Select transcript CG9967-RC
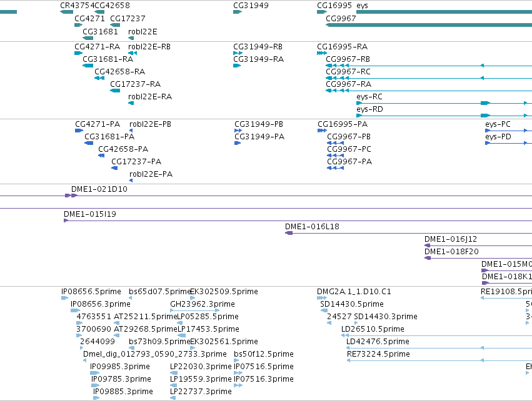This screenshot has width=532, height=401. click(x=348, y=72)
